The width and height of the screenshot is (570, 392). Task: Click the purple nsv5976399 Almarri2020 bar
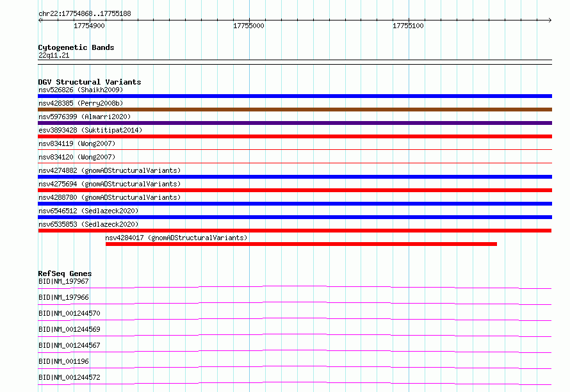coord(295,123)
